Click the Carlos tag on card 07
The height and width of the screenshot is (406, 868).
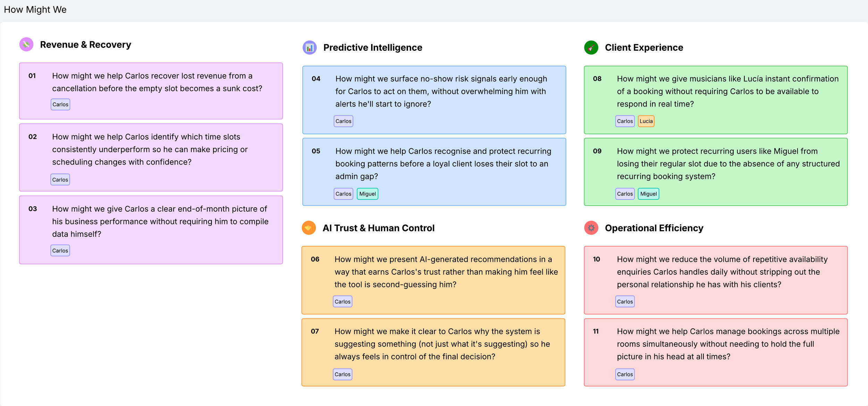point(343,374)
